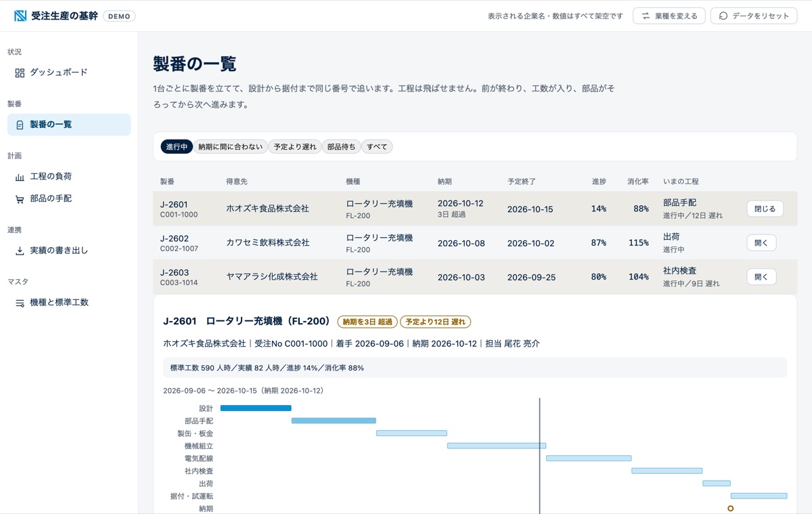The height and width of the screenshot is (514, 812).
Task: Collapse J-2601 row with 閉じる
Action: (x=765, y=209)
